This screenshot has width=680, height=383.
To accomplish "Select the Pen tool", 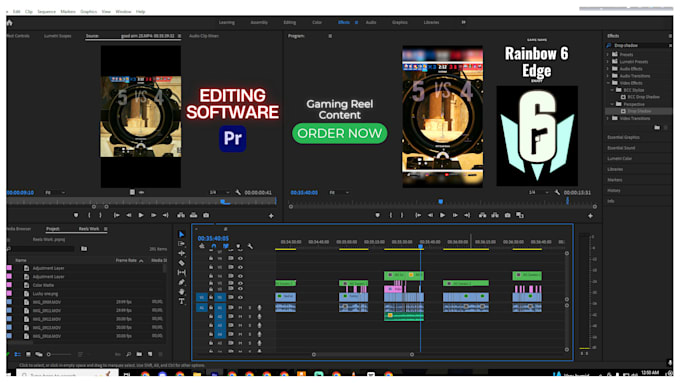I will (181, 282).
